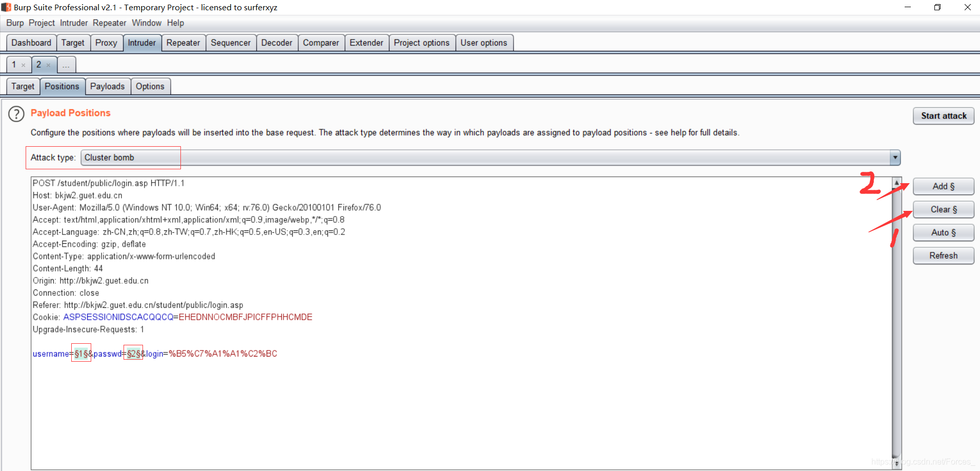Click the login=%B5%C7%A1%A1%C2%BC parameter

point(212,354)
